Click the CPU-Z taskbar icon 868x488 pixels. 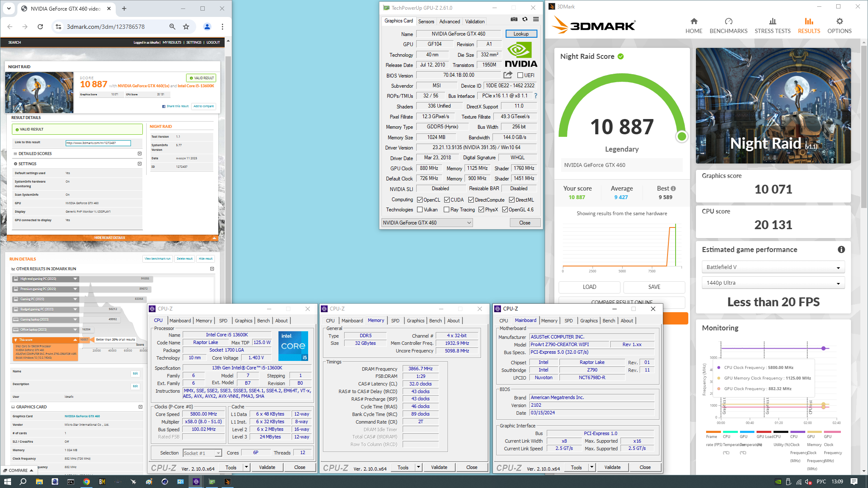point(196,482)
